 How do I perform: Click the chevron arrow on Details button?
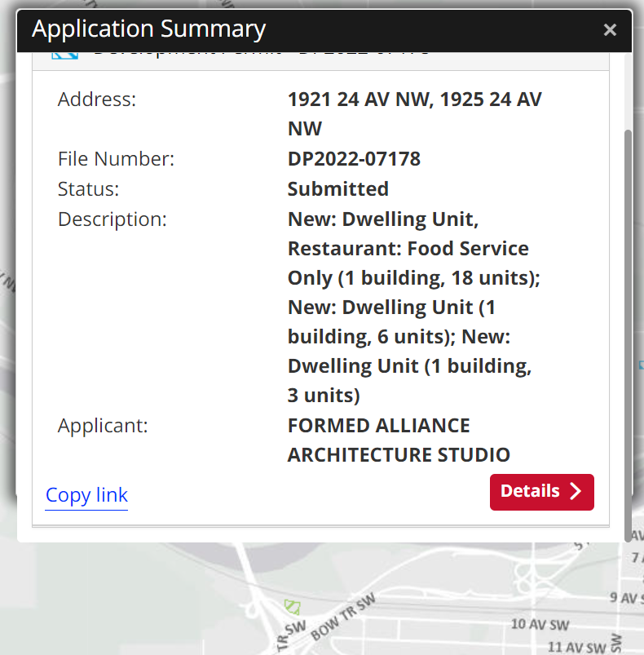tap(576, 491)
